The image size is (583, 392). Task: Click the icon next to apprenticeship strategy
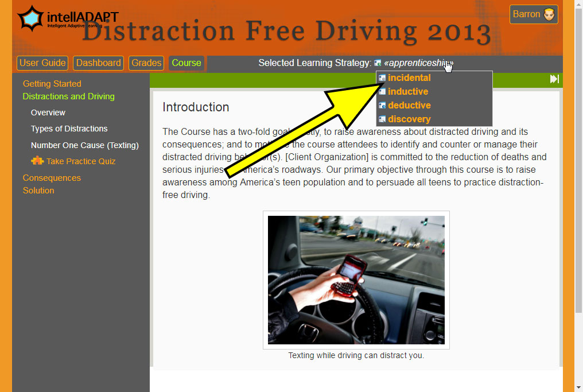[378, 63]
